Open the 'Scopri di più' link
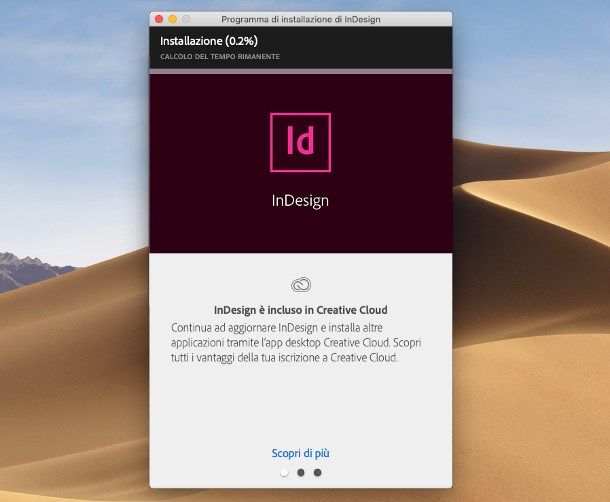This screenshot has width=610, height=502. coord(300,453)
